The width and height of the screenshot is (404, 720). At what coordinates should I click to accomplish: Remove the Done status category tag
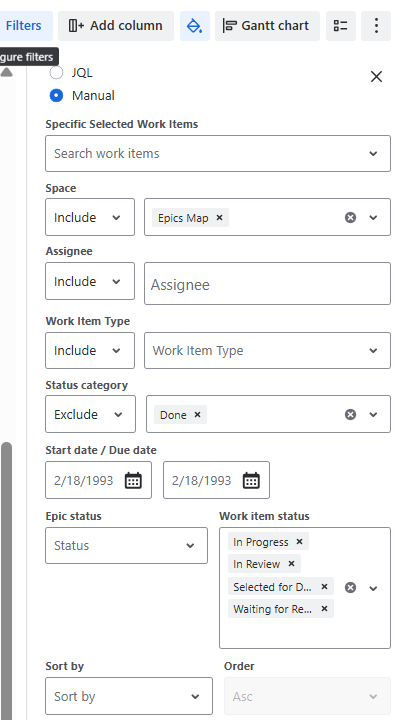tap(197, 415)
